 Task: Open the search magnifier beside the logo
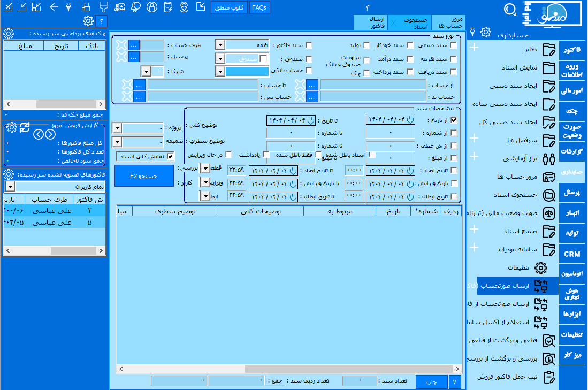point(510,9)
